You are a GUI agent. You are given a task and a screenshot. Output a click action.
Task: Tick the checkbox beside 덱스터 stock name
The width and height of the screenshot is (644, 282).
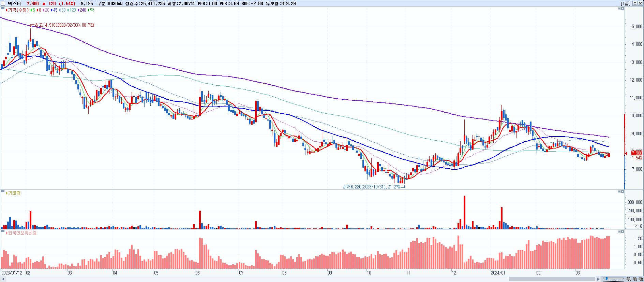tap(3, 3)
